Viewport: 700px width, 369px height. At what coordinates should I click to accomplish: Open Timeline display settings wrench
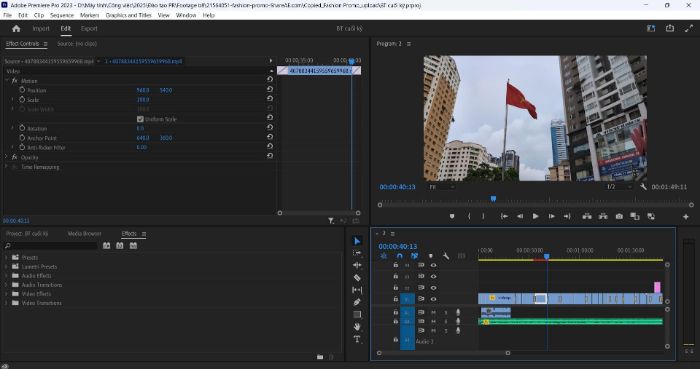[446, 256]
